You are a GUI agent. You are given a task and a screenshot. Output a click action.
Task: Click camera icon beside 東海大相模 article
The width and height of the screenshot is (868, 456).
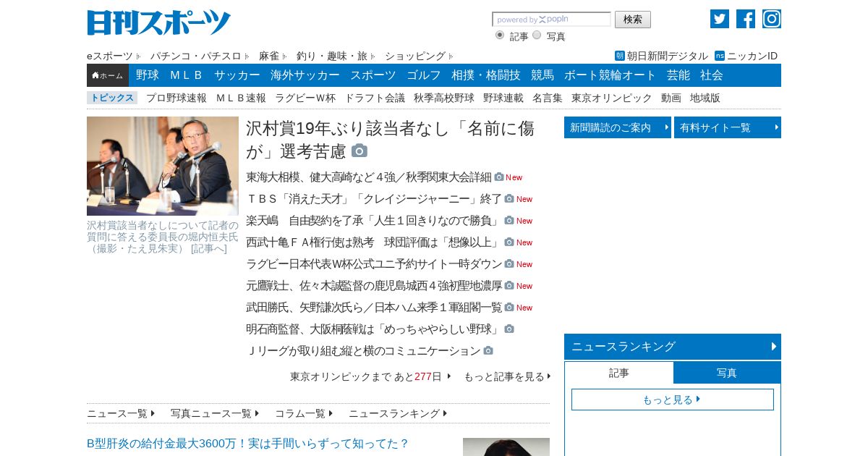click(x=499, y=177)
